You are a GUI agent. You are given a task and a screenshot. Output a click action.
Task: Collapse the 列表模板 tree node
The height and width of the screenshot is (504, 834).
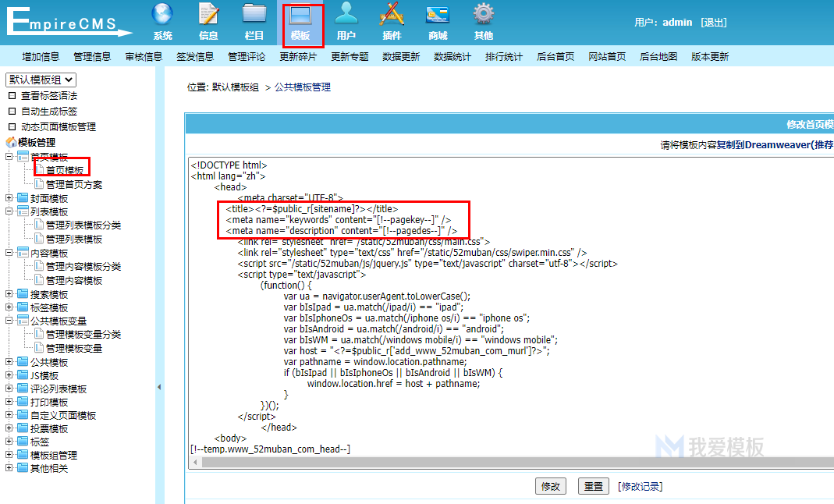(9, 211)
